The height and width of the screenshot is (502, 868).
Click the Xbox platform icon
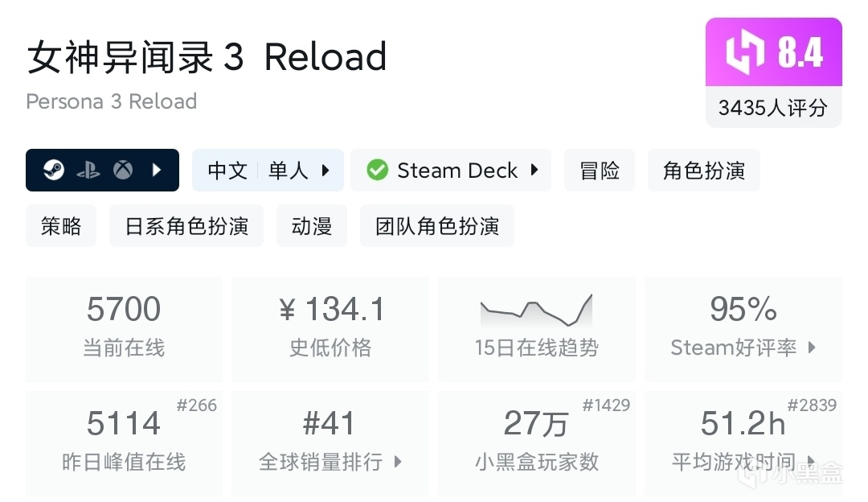pyautogui.click(x=123, y=171)
